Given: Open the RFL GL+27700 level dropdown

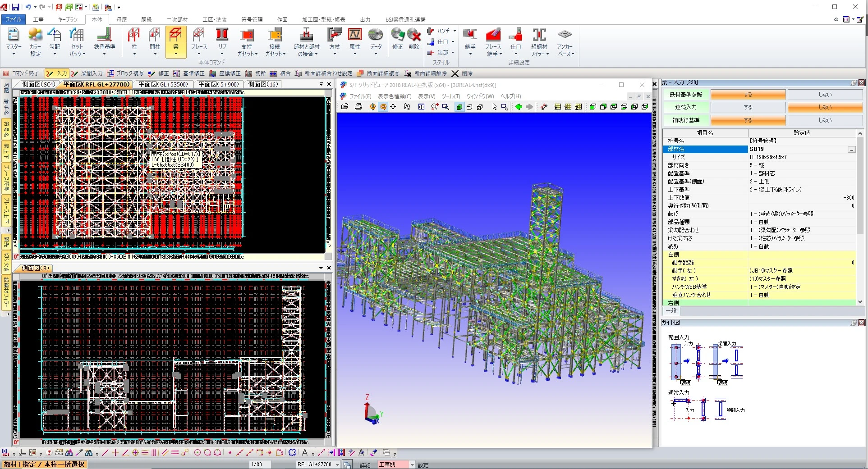Looking at the screenshot, I should pyautogui.click(x=337, y=464).
